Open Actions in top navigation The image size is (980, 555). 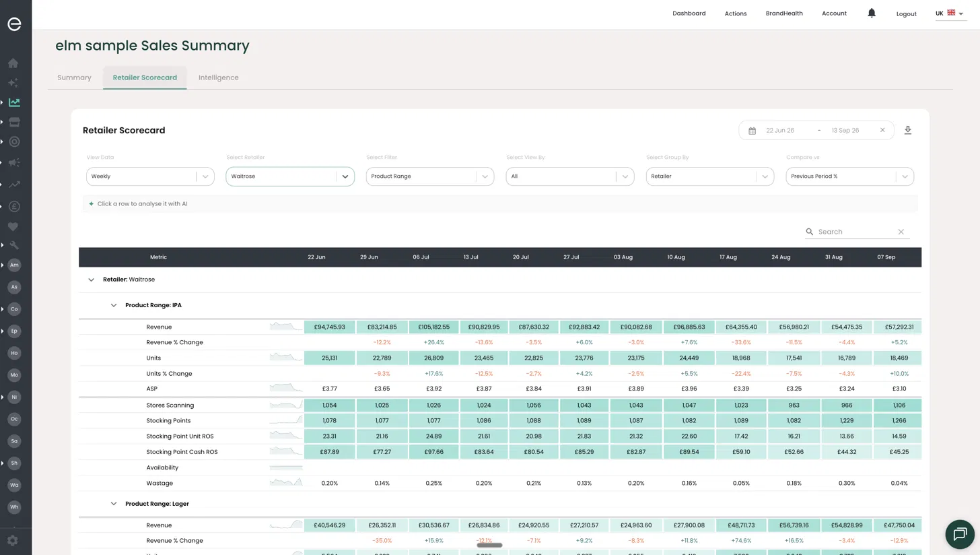pyautogui.click(x=736, y=13)
